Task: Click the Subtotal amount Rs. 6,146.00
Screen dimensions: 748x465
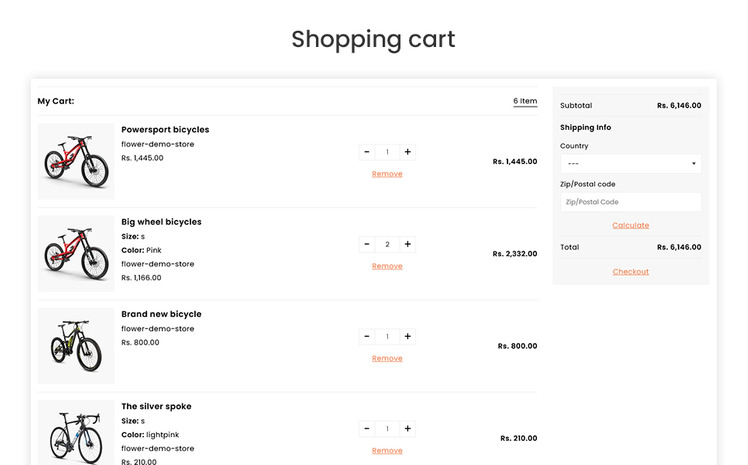Action: [679, 105]
